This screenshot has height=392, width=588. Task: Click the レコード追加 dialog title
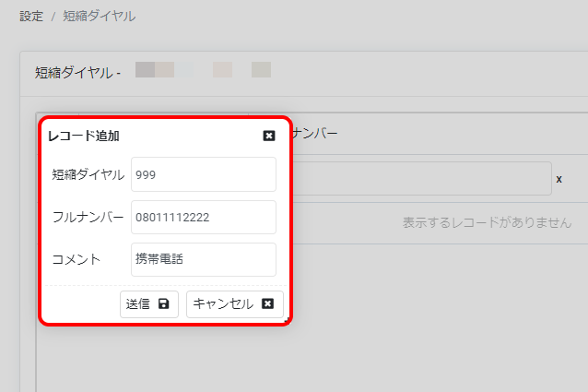[83, 136]
